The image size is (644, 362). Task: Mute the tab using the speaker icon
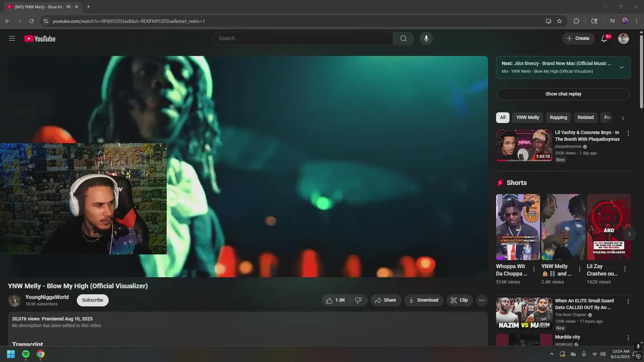pyautogui.click(x=68, y=7)
